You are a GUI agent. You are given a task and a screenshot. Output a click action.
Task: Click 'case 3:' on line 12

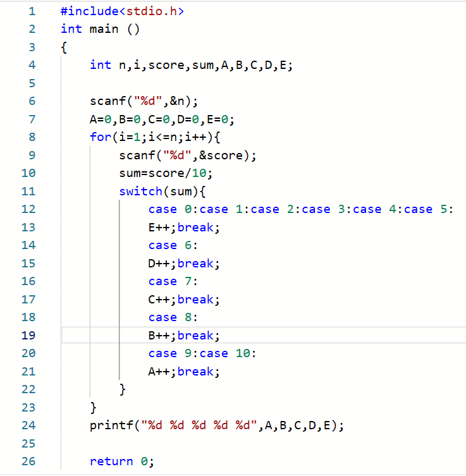coord(327,209)
